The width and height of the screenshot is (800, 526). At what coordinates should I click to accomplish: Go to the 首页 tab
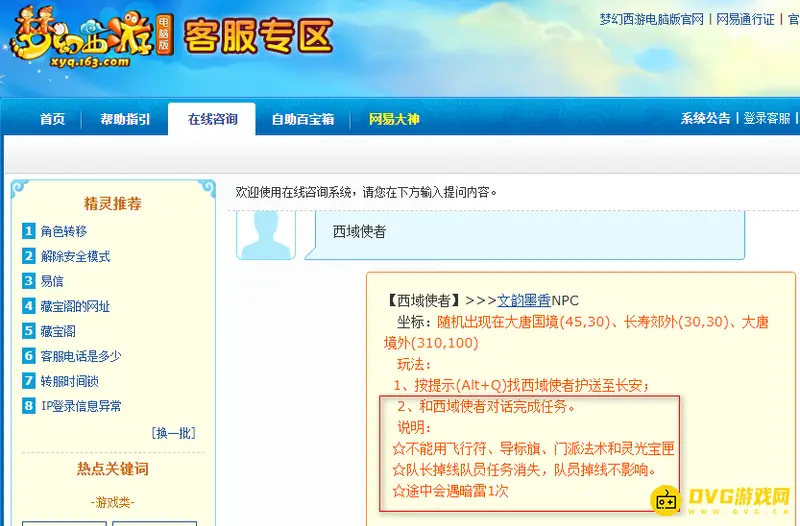[x=53, y=119]
